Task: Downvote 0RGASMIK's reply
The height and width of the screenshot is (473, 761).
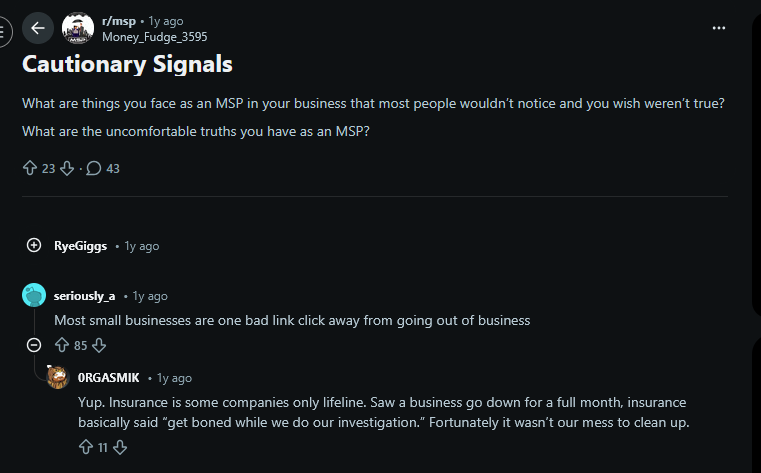Action: (120, 447)
